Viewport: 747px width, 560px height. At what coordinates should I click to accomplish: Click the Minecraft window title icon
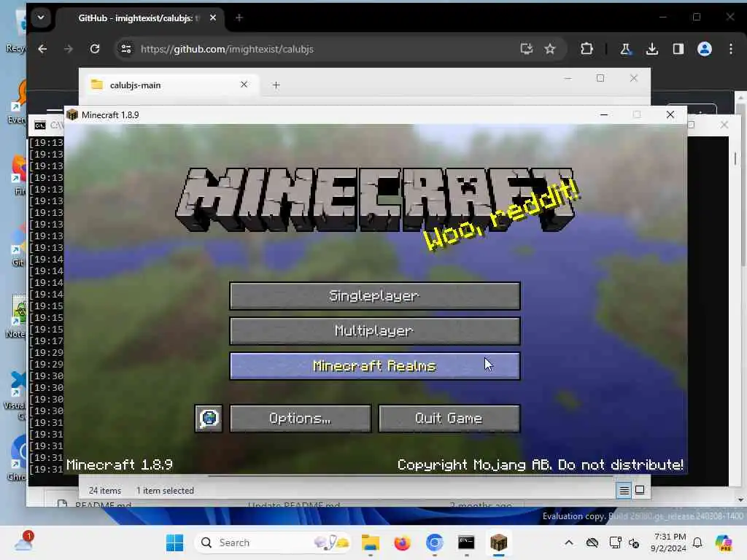pos(72,114)
